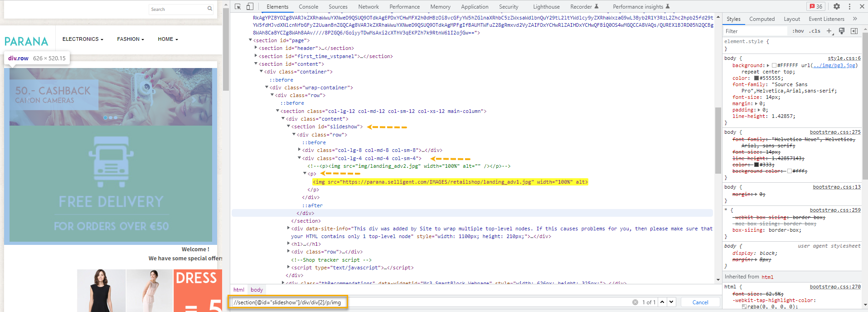
Task: Expand the section id="header" node
Action: tap(256, 48)
